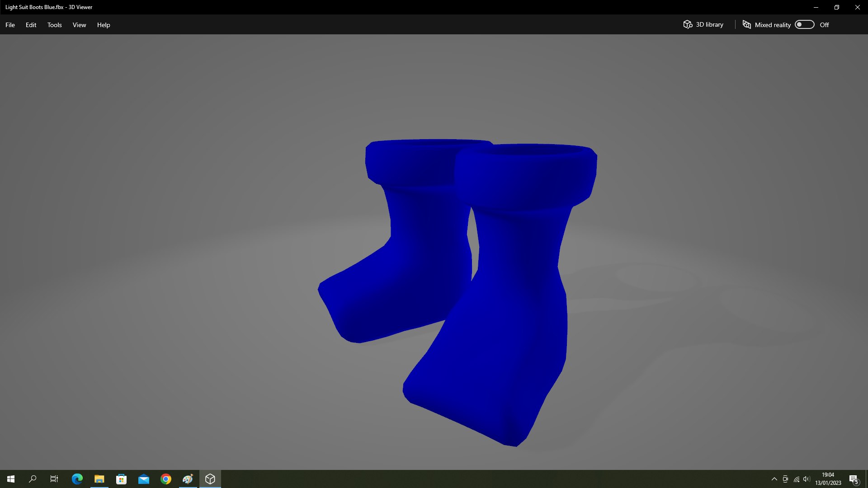The width and height of the screenshot is (868, 488).
Task: Open the Help menu
Action: coord(104,25)
